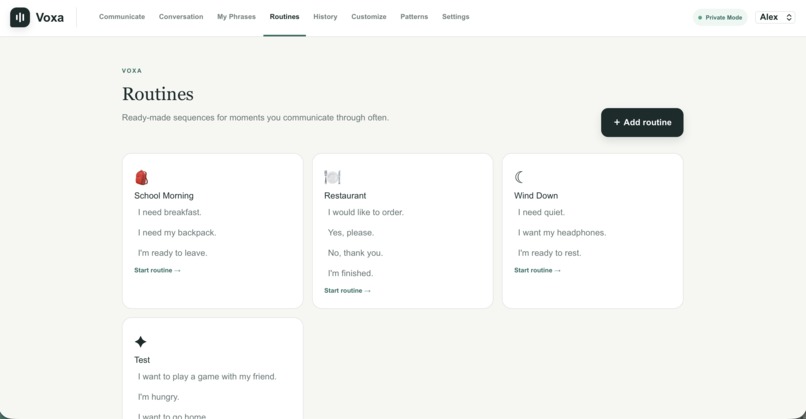Select phrase "Yes, please."
Screen dimensions: 806x419
tap(351, 233)
